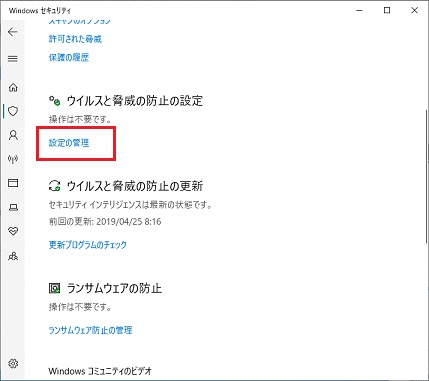Viewport: 429px width, 381px height.
Task: Click the ransomware protection icon
Action: pyautogui.click(x=55, y=288)
